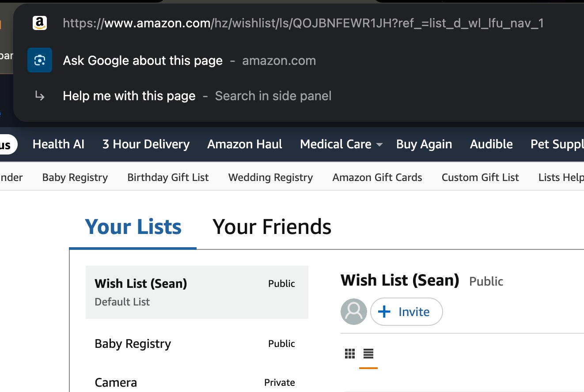The image size is (584, 392).
Task: Open Amazon Gift Cards
Action: [x=377, y=177]
